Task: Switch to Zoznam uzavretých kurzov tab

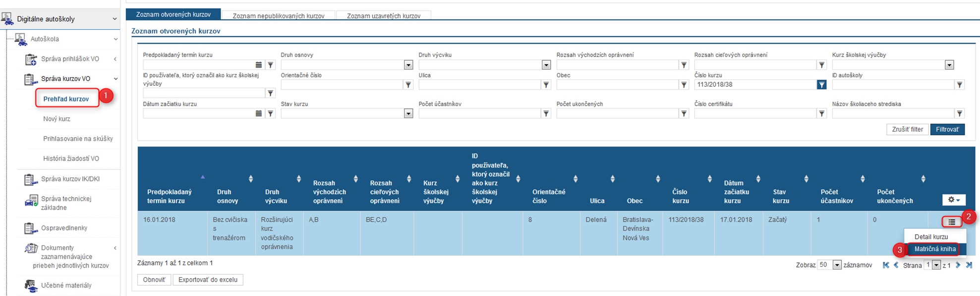Action: click(x=383, y=16)
